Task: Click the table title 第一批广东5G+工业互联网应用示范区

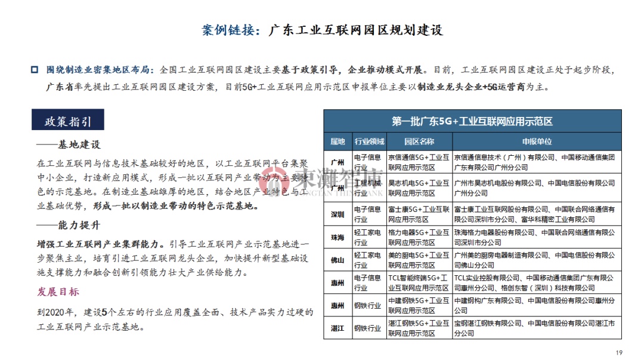Action: pos(472,121)
